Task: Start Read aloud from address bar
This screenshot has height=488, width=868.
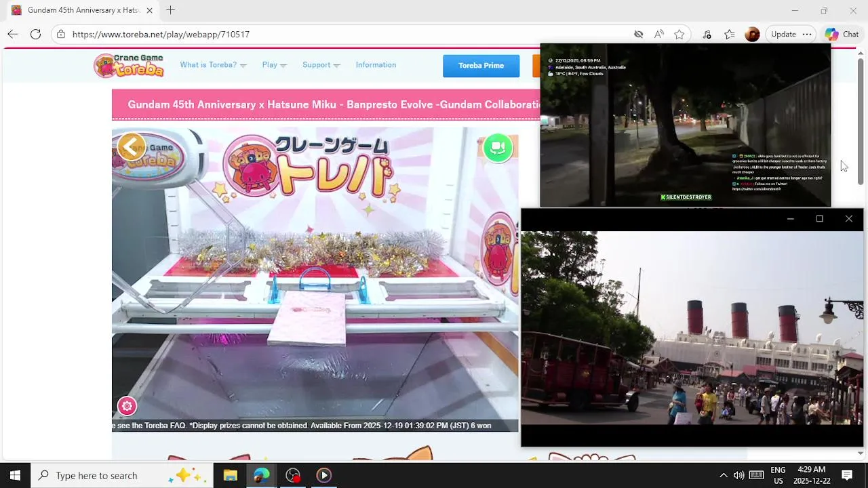Action: 659,34
